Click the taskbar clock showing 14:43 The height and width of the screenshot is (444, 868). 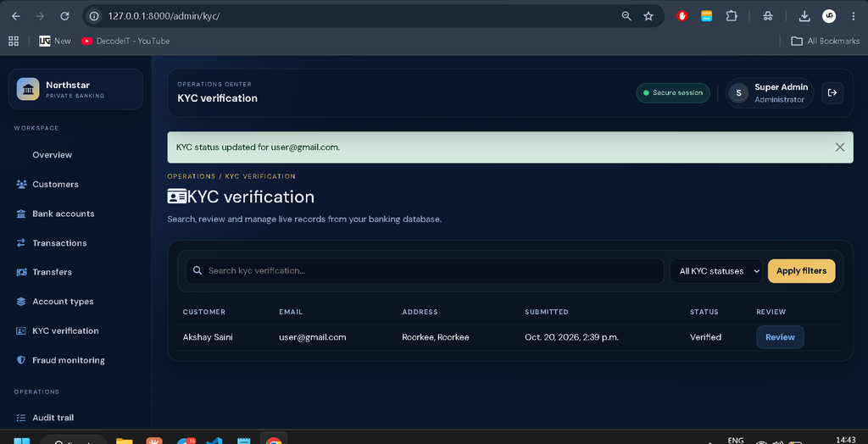[846, 440]
